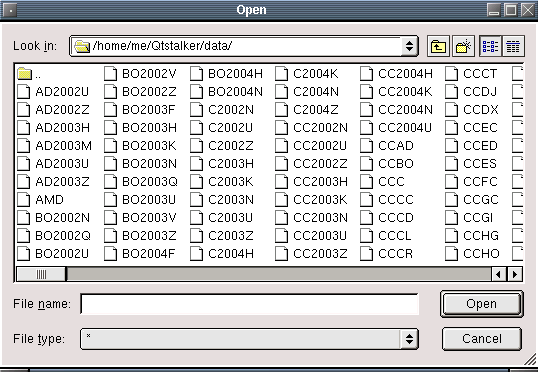Image resolution: width=538 pixels, height=372 pixels.
Task: Select file name BO2003V
Action: [150, 218]
